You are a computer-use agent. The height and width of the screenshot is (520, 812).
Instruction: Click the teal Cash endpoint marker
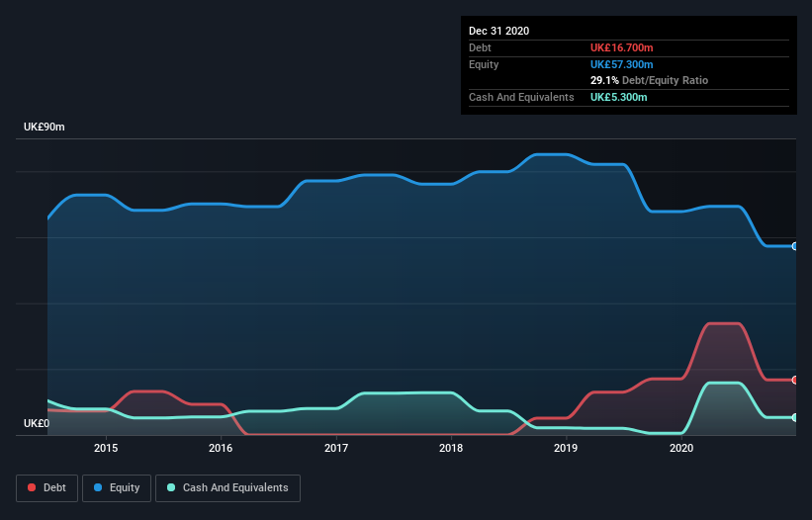coord(794,417)
